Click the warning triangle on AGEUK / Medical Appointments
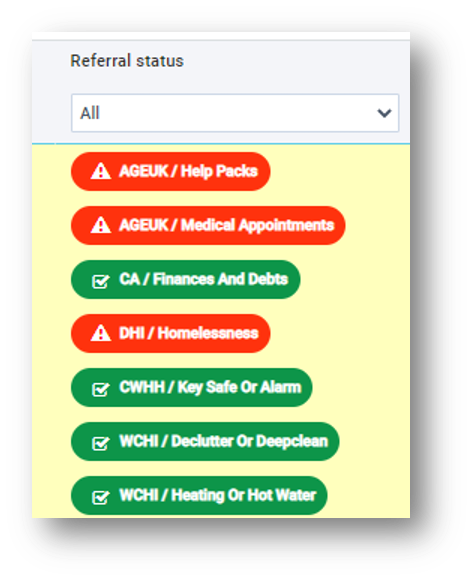 [101, 225]
